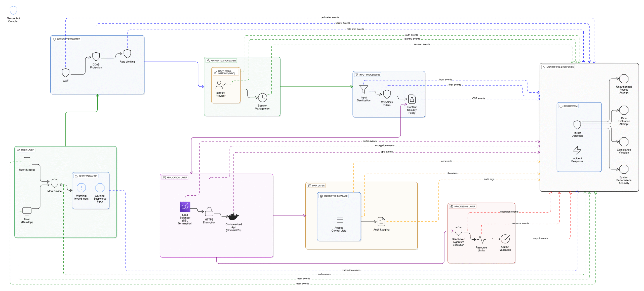The image size is (644, 291).
Task: Click the app events edge label
Action: click(x=386, y=152)
